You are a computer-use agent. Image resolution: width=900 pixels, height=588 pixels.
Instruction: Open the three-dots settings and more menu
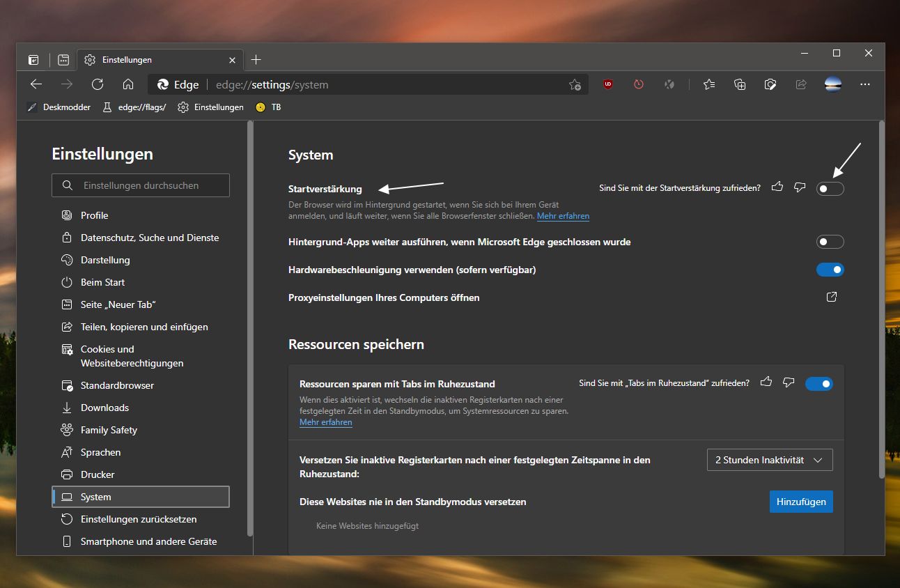(865, 84)
